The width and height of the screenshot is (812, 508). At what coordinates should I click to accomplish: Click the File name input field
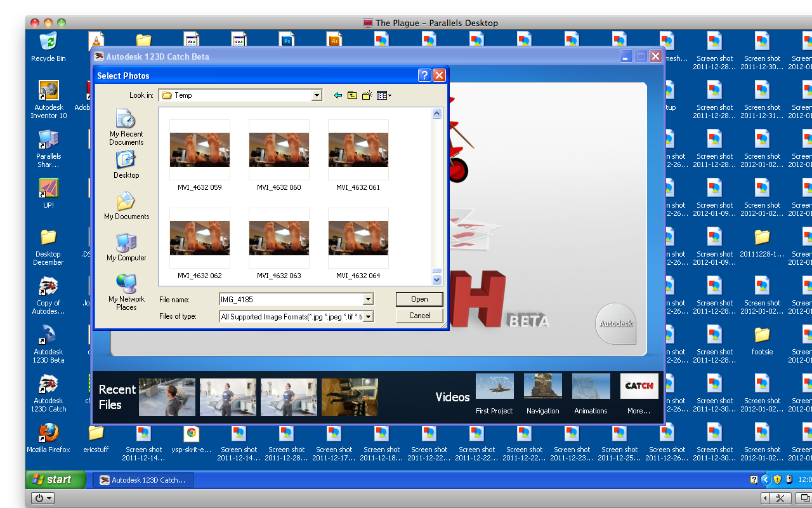(x=291, y=299)
